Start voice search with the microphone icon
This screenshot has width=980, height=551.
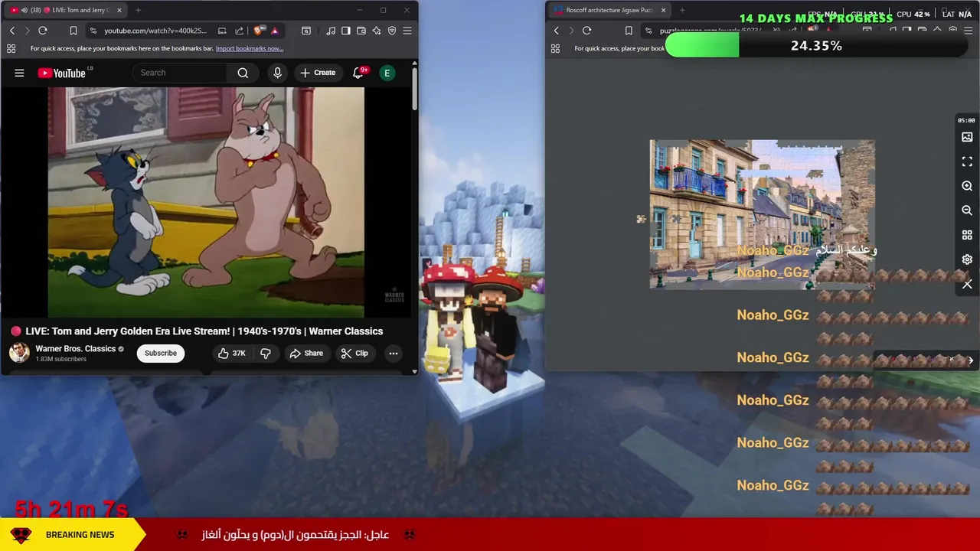(x=277, y=73)
